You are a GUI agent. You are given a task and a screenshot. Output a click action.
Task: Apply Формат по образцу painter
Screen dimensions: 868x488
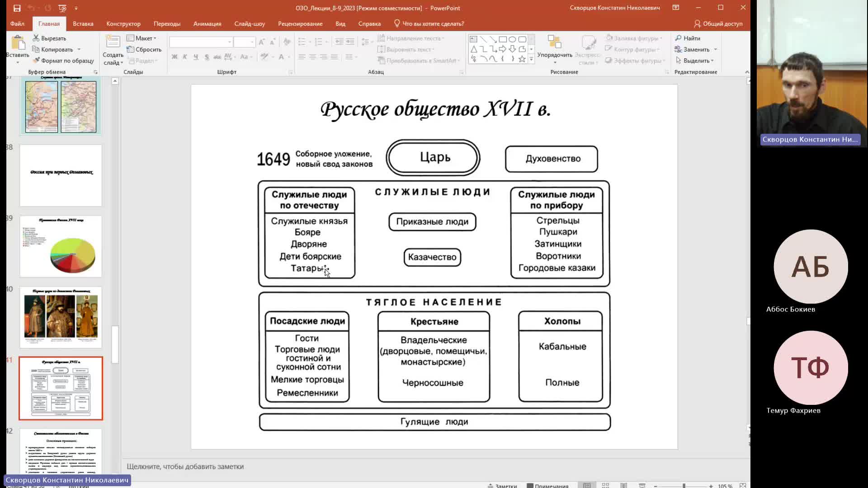63,61
